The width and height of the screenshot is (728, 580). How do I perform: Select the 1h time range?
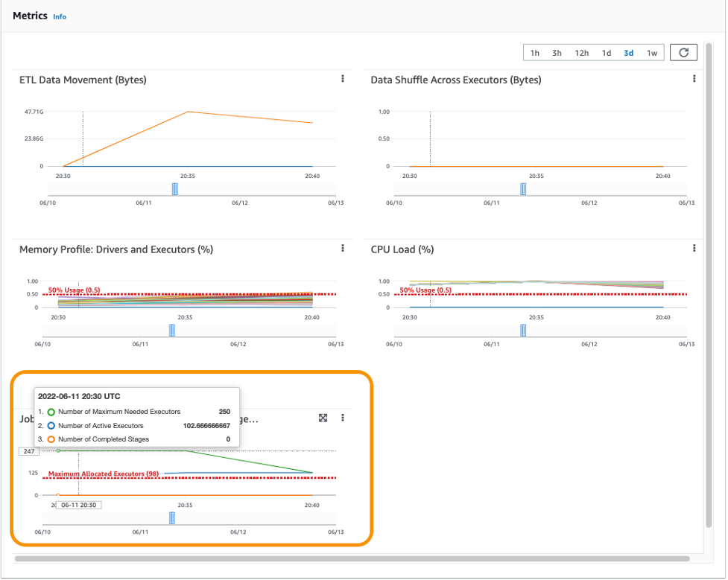(535, 53)
